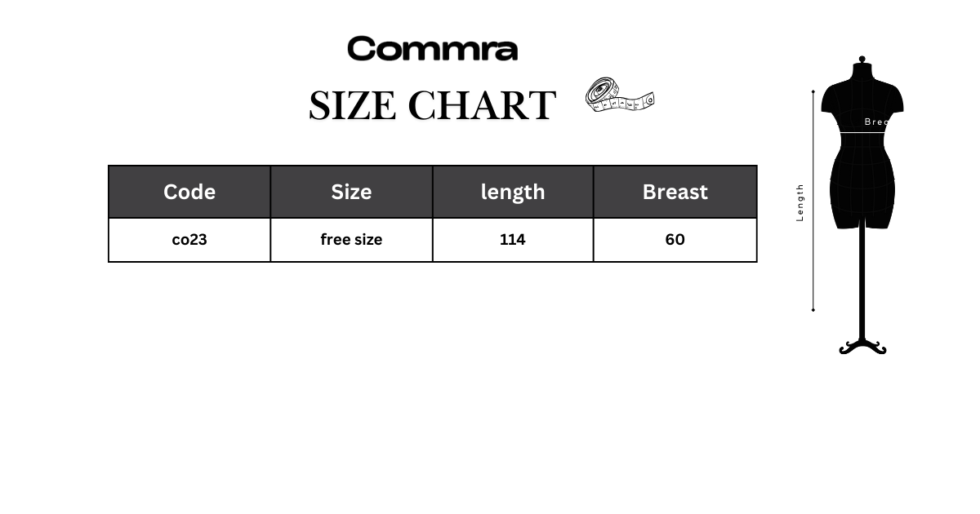Click the top arrow of length line

813,92
